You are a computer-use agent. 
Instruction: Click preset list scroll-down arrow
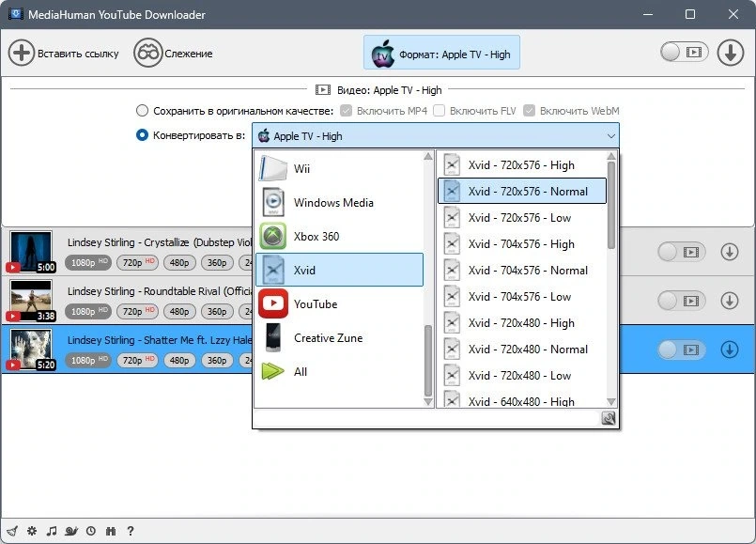[x=611, y=402]
